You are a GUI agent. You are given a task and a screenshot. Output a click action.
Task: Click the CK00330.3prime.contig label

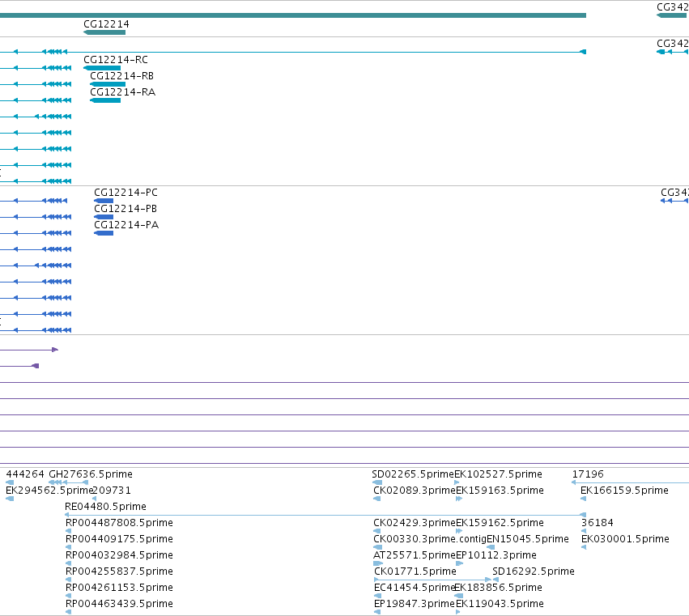[x=430, y=539]
